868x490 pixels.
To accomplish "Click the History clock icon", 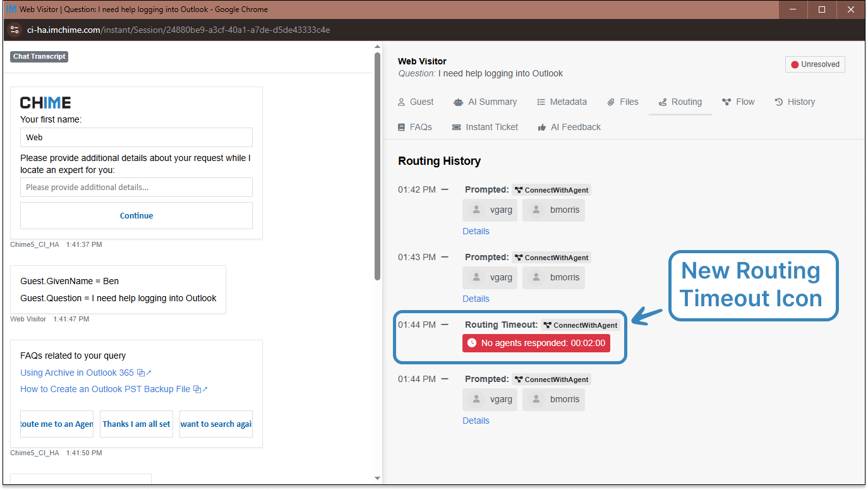I will coord(779,102).
